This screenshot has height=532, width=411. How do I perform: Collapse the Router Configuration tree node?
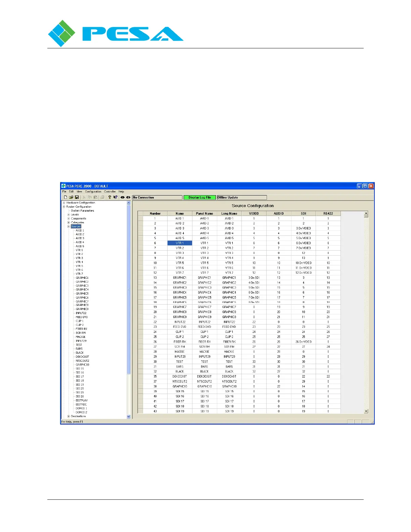(64, 207)
